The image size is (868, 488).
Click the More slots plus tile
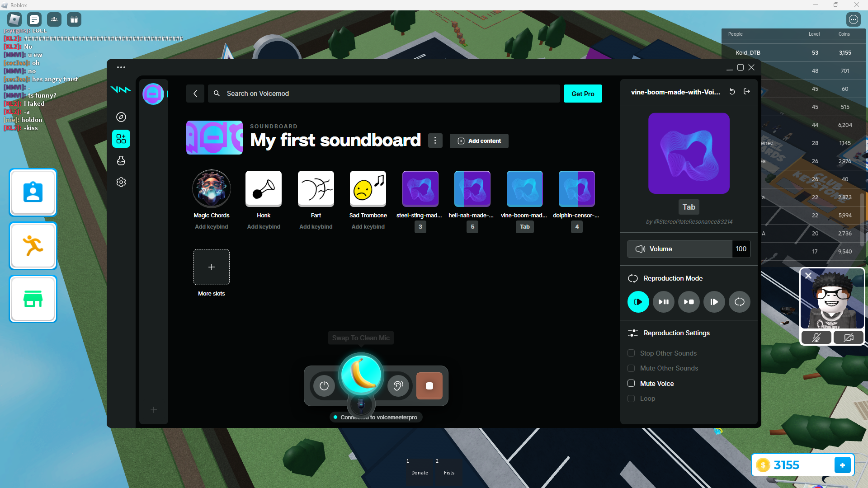(x=212, y=267)
